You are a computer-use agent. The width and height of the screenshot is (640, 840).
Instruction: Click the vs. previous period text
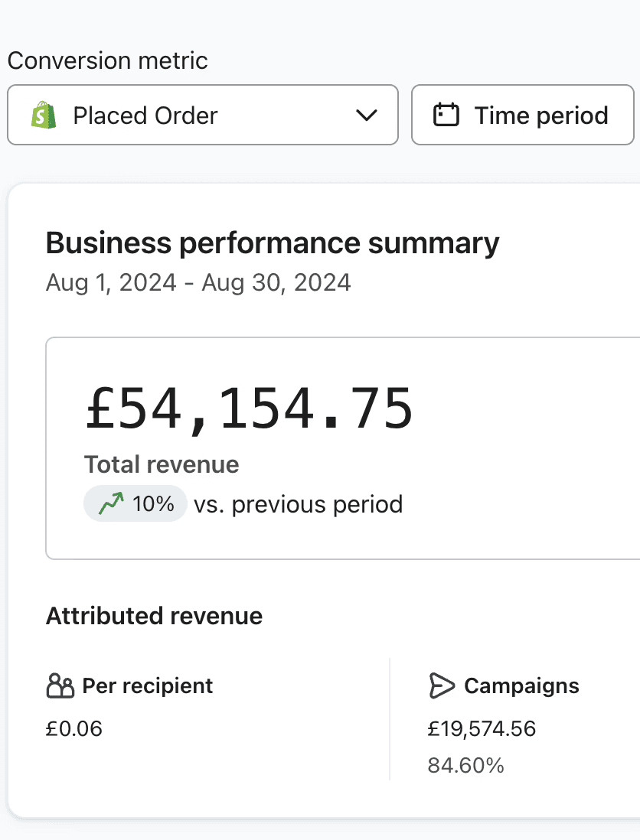pos(298,504)
